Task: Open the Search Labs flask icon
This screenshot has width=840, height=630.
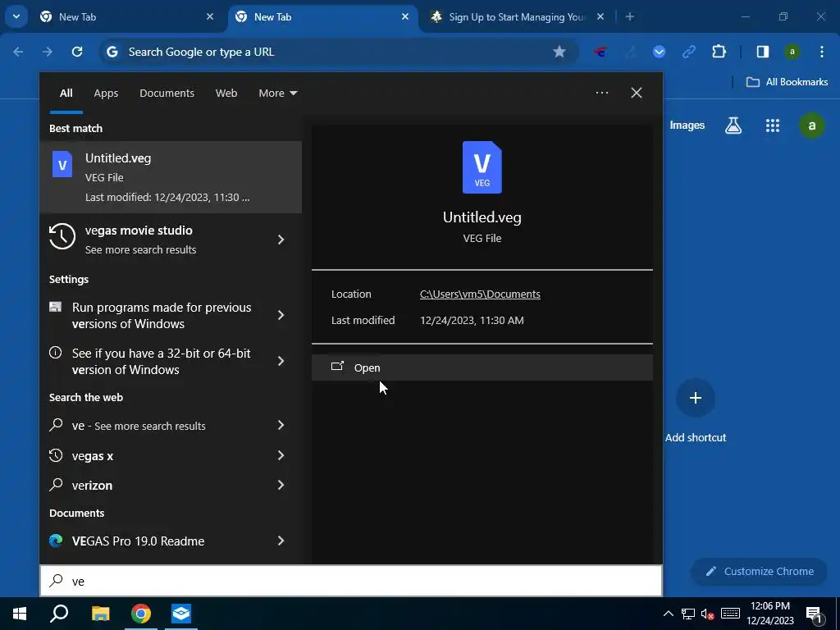Action: pyautogui.click(x=733, y=126)
